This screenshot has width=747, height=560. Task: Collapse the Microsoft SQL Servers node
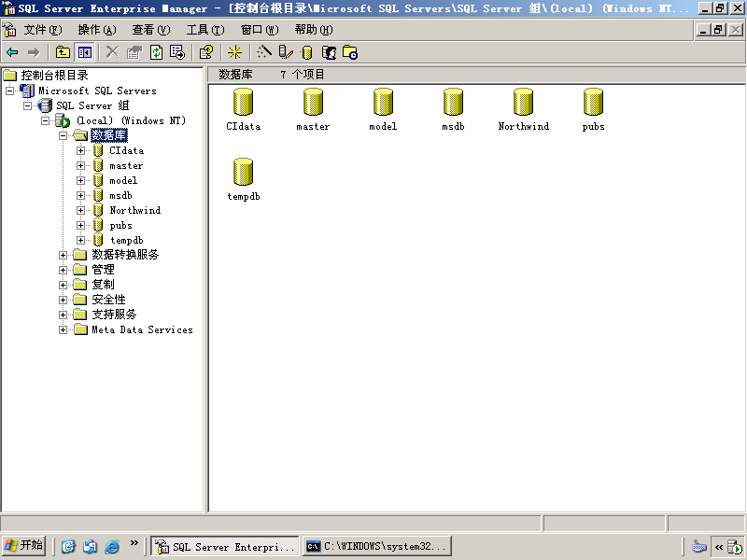(x=9, y=91)
